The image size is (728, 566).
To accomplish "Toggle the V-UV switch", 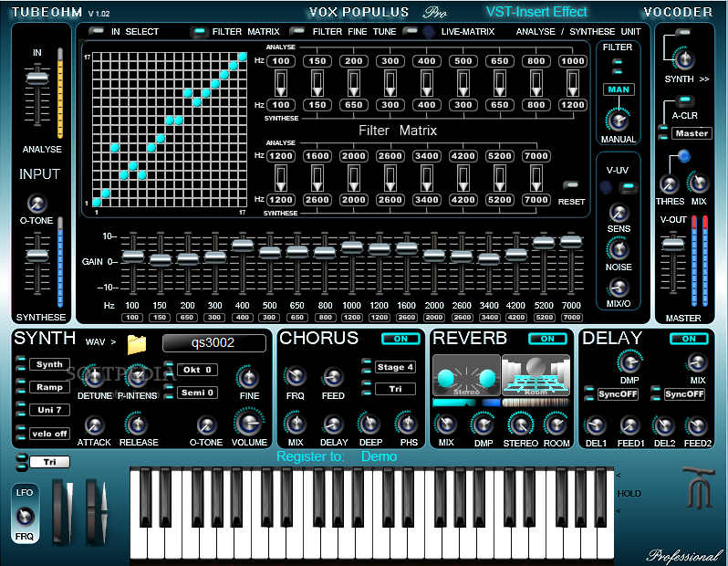I will 629,187.
